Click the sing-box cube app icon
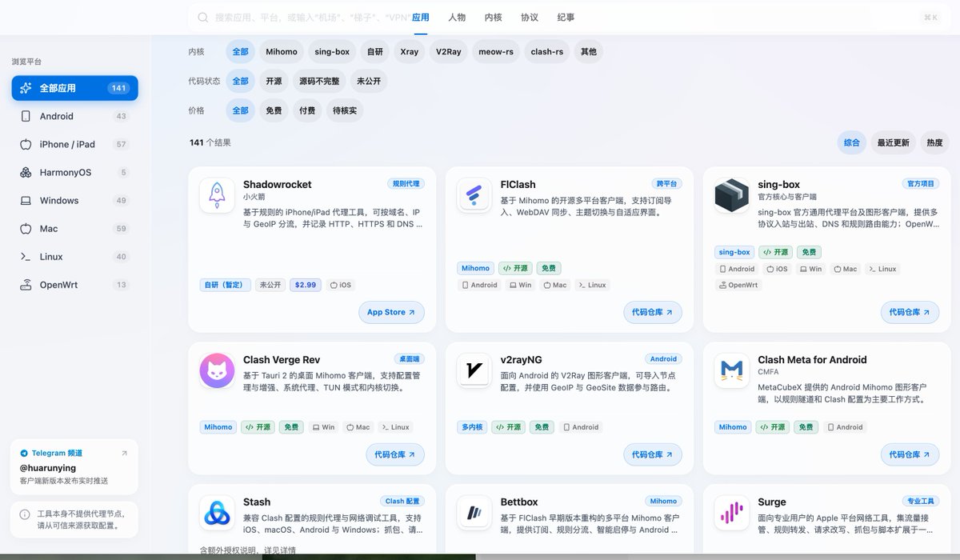960x560 pixels. tap(731, 194)
